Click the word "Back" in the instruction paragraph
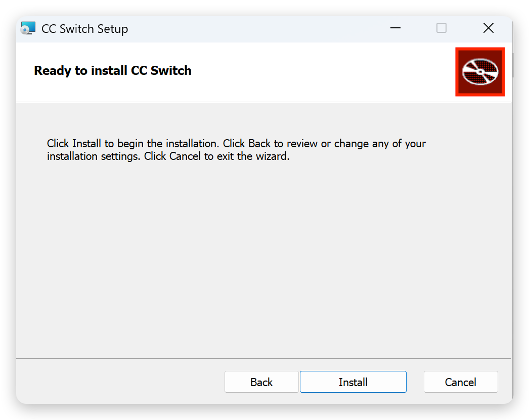530x420 pixels. pos(259,144)
